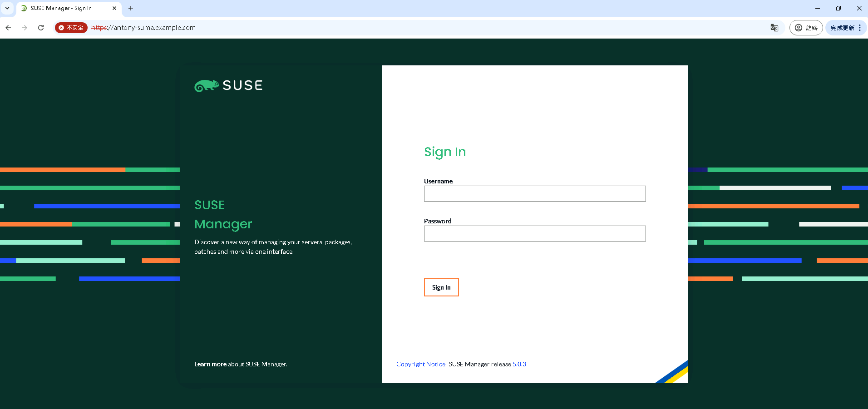Focus the Password input field
Viewport: 868px width, 409px height.
coord(535,233)
